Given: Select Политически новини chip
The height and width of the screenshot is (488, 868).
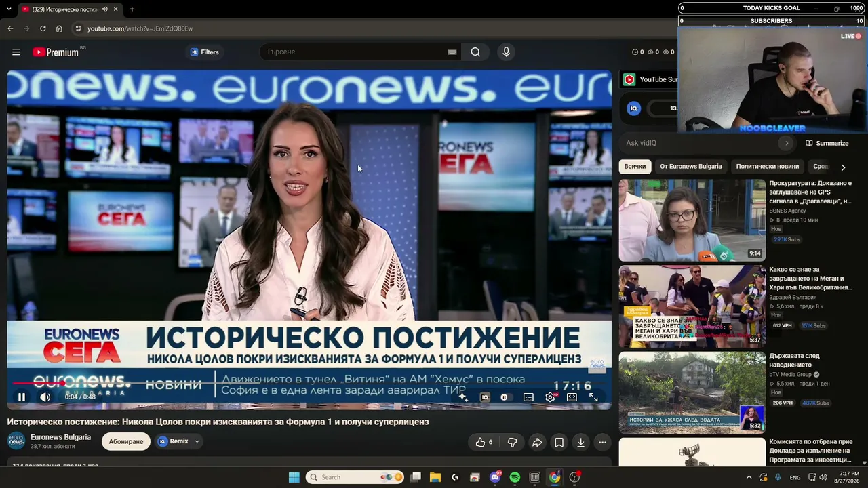Looking at the screenshot, I should (768, 167).
